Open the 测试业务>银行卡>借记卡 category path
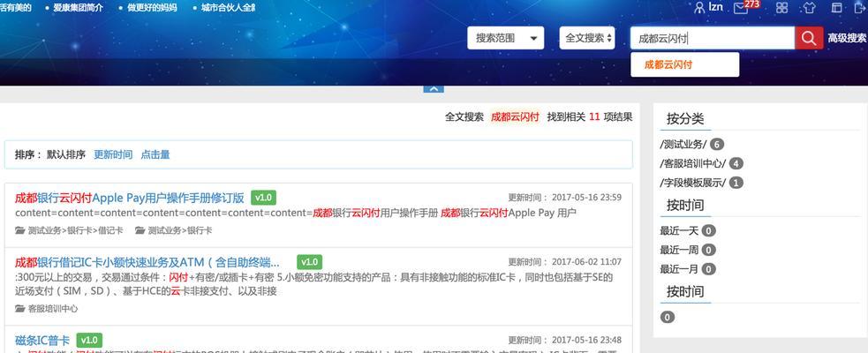This screenshot has height=353, width=868. coord(76,230)
